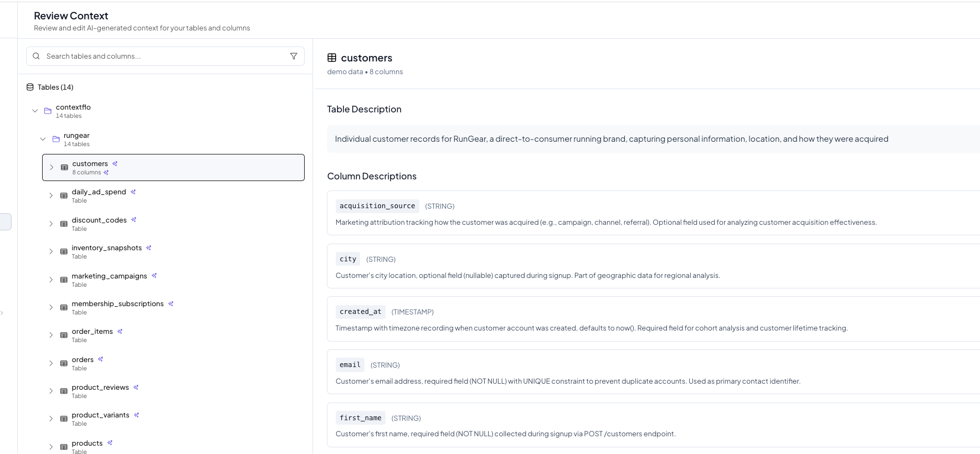The height and width of the screenshot is (454, 980).
Task: Click the AI sparkle icon beside orders
Action: point(100,359)
